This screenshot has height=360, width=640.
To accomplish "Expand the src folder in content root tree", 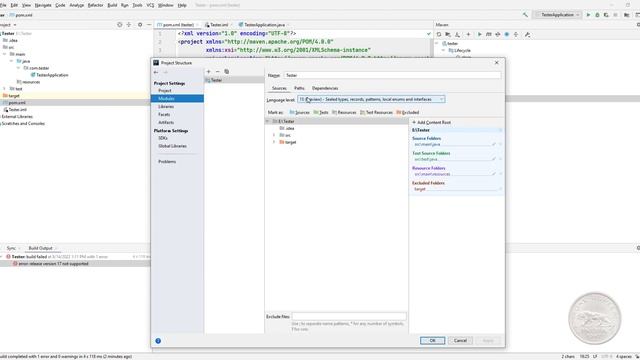I will [x=274, y=135].
